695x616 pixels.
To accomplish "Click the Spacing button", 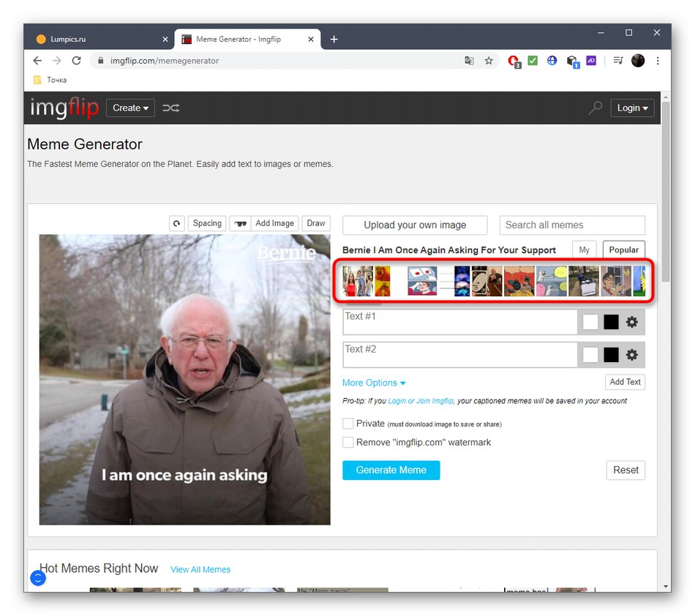I will pyautogui.click(x=207, y=223).
